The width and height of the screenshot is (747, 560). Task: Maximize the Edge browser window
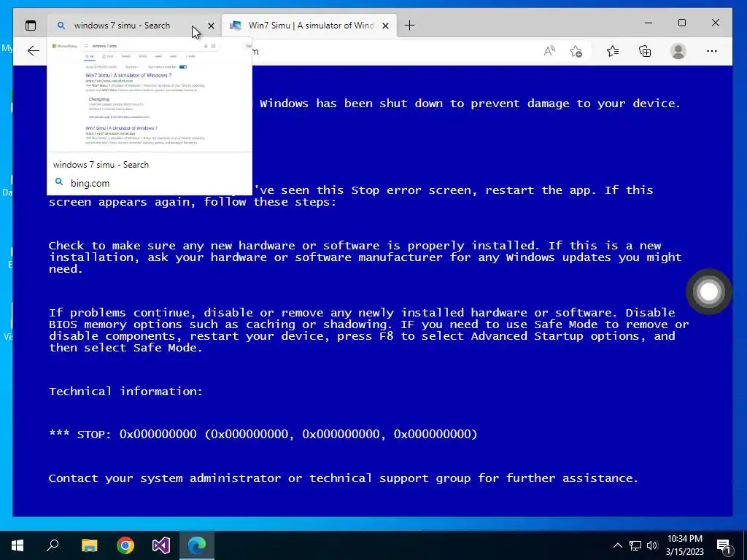[682, 23]
